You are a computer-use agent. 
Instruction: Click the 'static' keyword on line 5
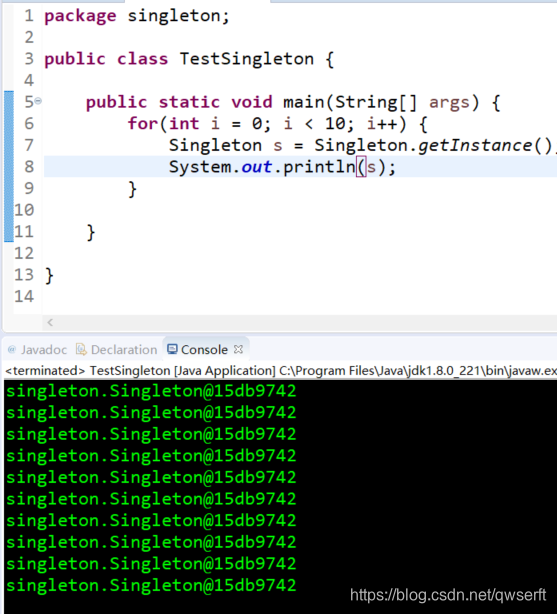(x=189, y=102)
